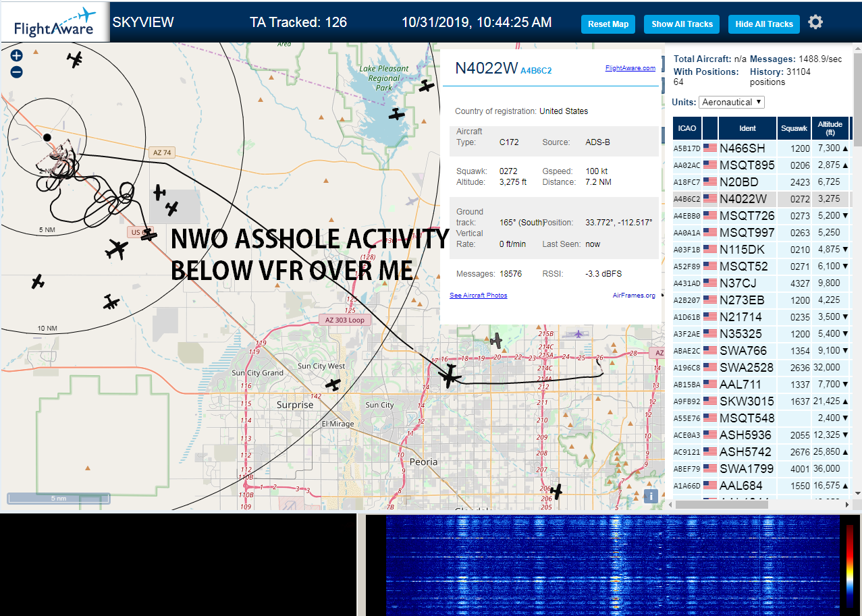Sort table by Ident column header
This screenshot has height=616, width=862.
coord(747,128)
